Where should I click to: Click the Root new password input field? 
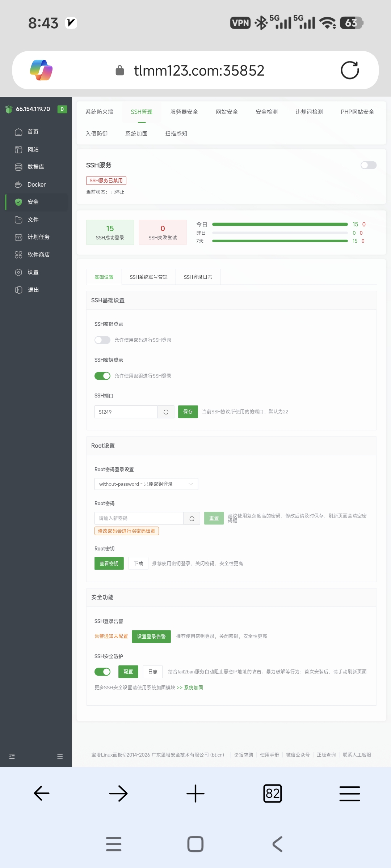[x=139, y=518]
